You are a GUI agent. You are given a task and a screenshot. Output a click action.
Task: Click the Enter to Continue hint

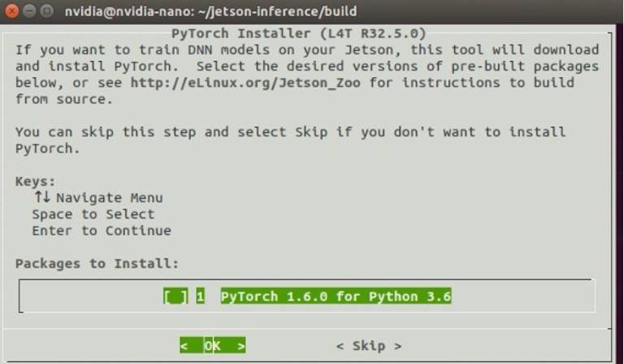[x=102, y=231]
